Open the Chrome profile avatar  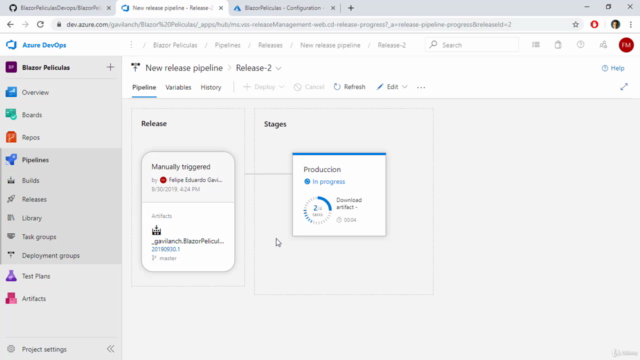[615, 25]
